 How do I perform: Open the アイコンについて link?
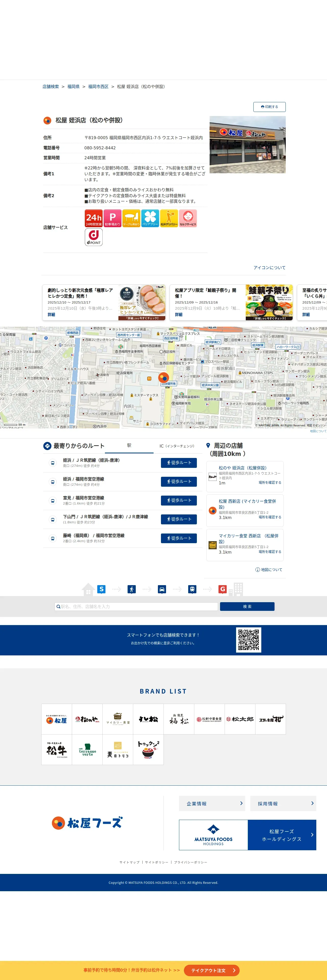269,268
